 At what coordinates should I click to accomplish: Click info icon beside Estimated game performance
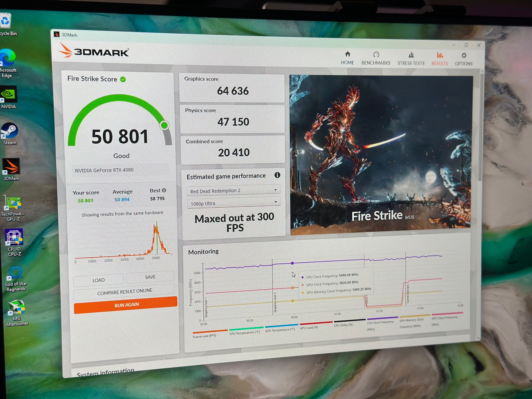277,175
